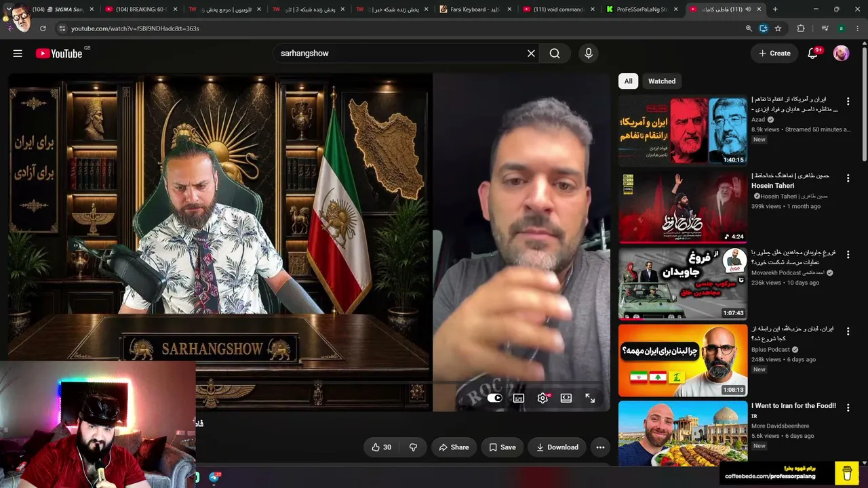This screenshot has height=488, width=868.
Task: Dislike this video
Action: [413, 447]
